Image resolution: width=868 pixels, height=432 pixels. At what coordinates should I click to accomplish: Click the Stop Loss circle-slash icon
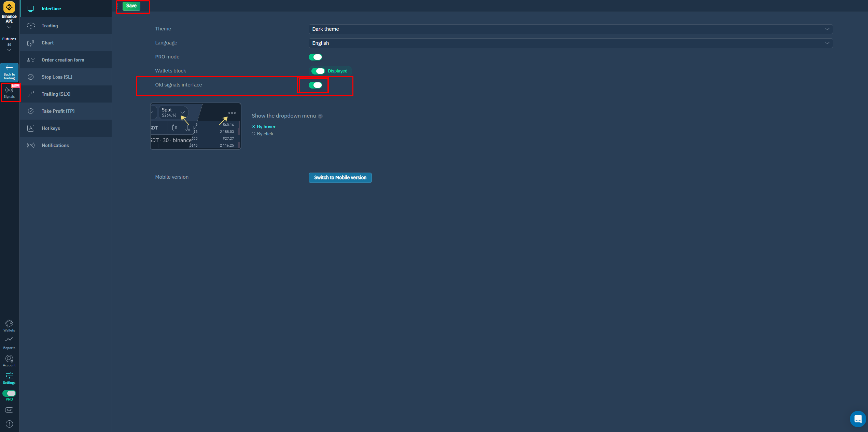point(31,77)
